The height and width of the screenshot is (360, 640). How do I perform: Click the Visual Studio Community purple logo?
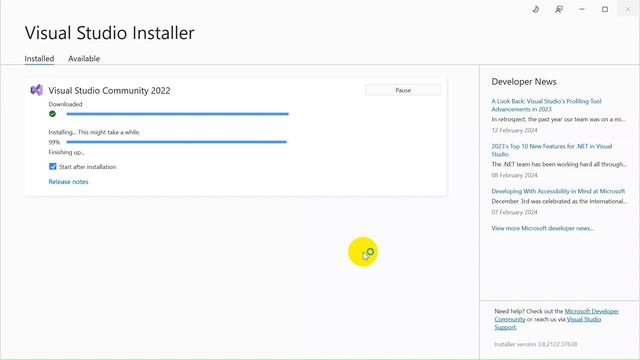(x=36, y=90)
